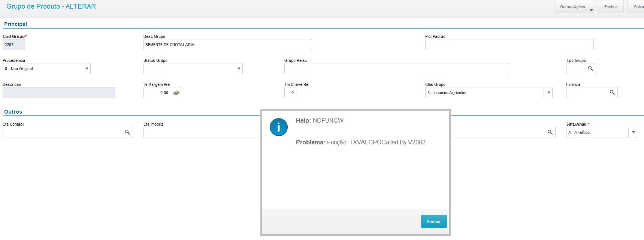Click the lookup magnifier left of Sint./Anali.
This screenshot has height=240, width=644.
point(550,132)
